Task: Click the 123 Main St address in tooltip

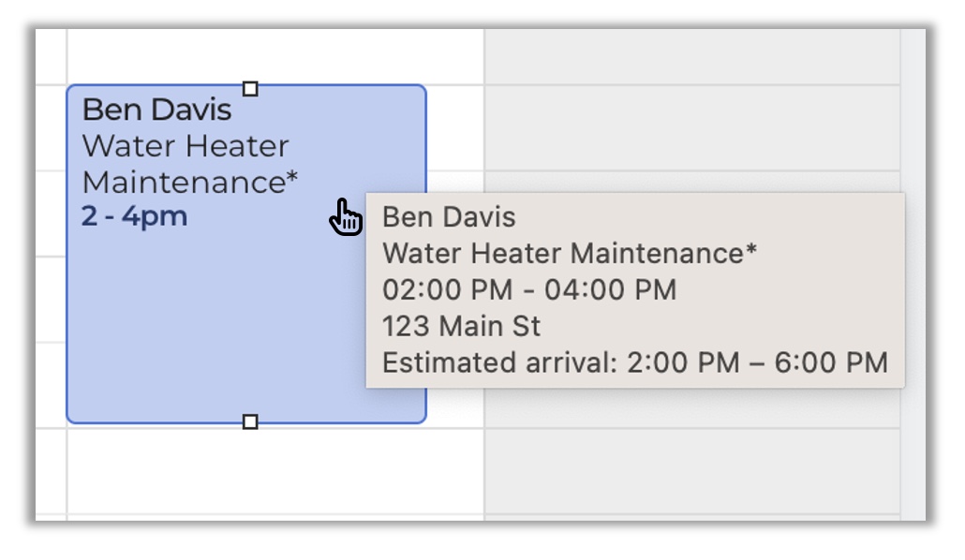Action: point(462,326)
